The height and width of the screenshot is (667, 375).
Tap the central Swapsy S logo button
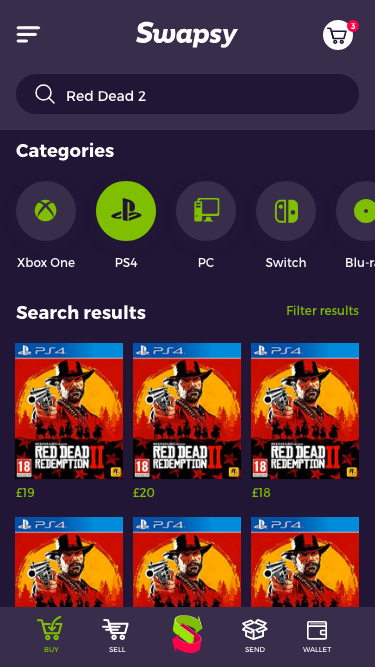(x=187, y=633)
